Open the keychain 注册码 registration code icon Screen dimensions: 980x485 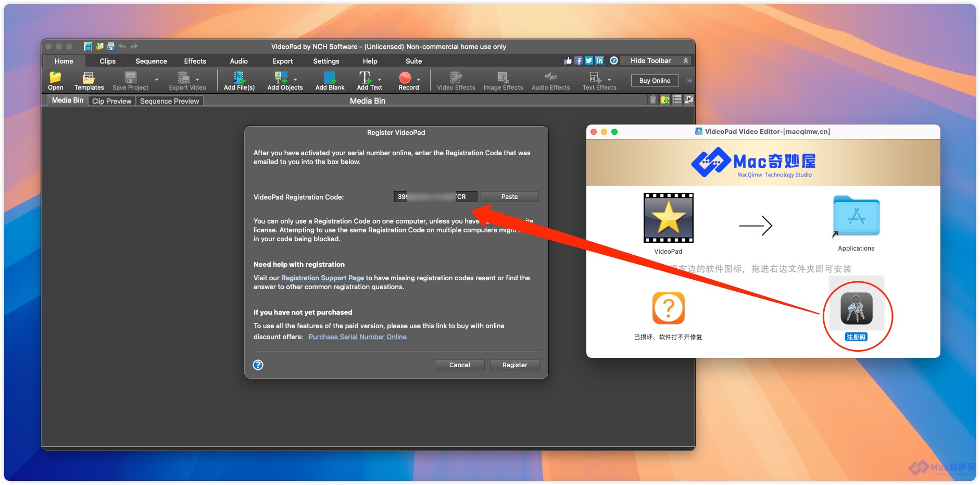856,308
